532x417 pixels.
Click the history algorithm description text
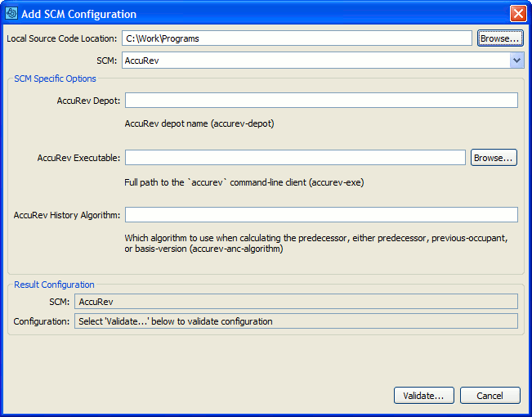click(x=315, y=244)
